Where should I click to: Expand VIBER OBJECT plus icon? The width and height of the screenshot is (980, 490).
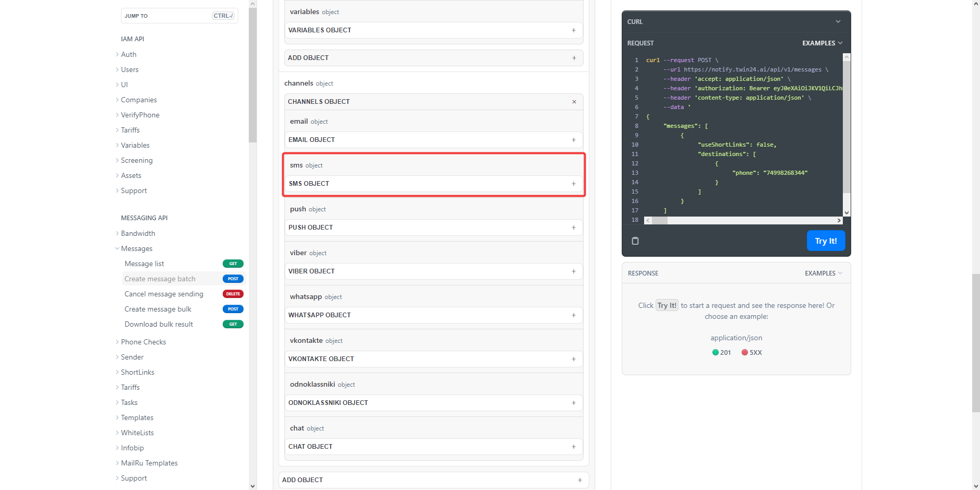tap(573, 271)
